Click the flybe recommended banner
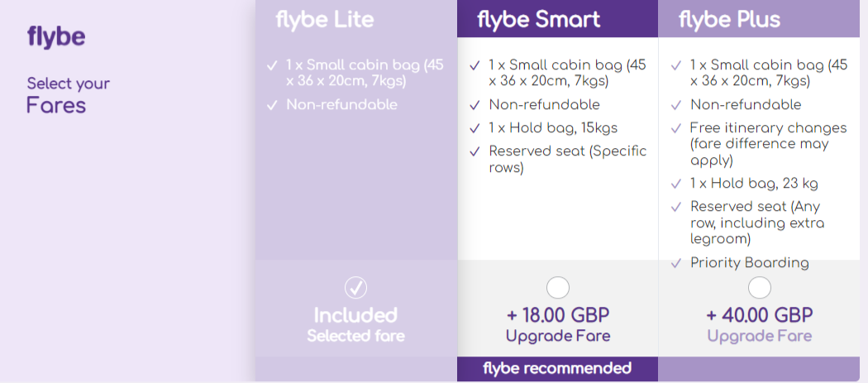Viewport: 868px width, 383px height. click(557, 368)
